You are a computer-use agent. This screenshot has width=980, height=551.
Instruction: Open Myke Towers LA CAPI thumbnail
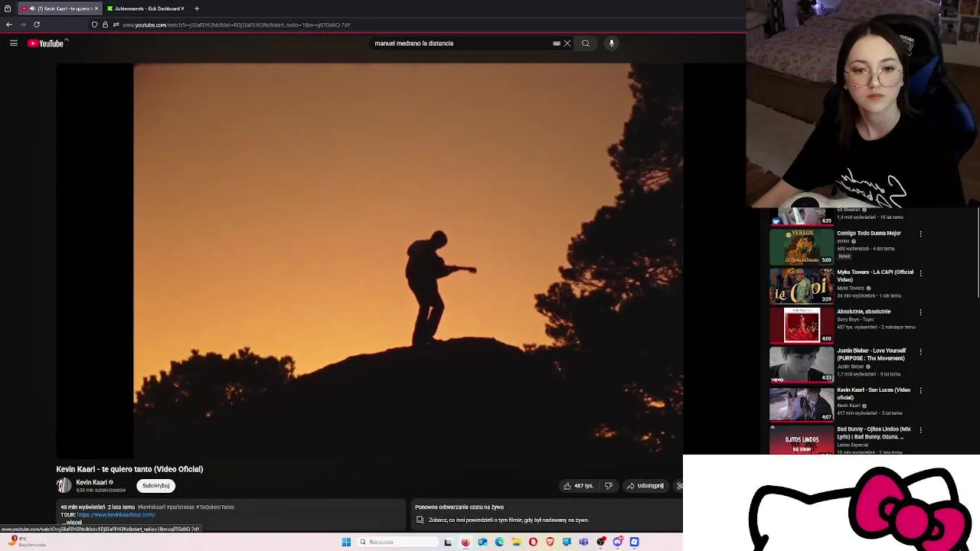(x=802, y=285)
